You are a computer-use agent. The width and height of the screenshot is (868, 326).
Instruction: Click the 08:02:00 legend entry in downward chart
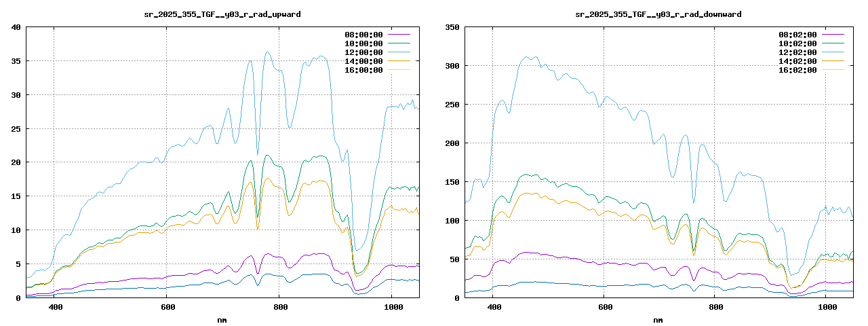797,35
